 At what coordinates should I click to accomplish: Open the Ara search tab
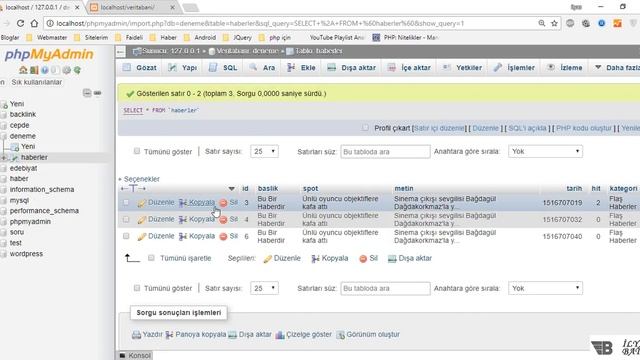262,68
